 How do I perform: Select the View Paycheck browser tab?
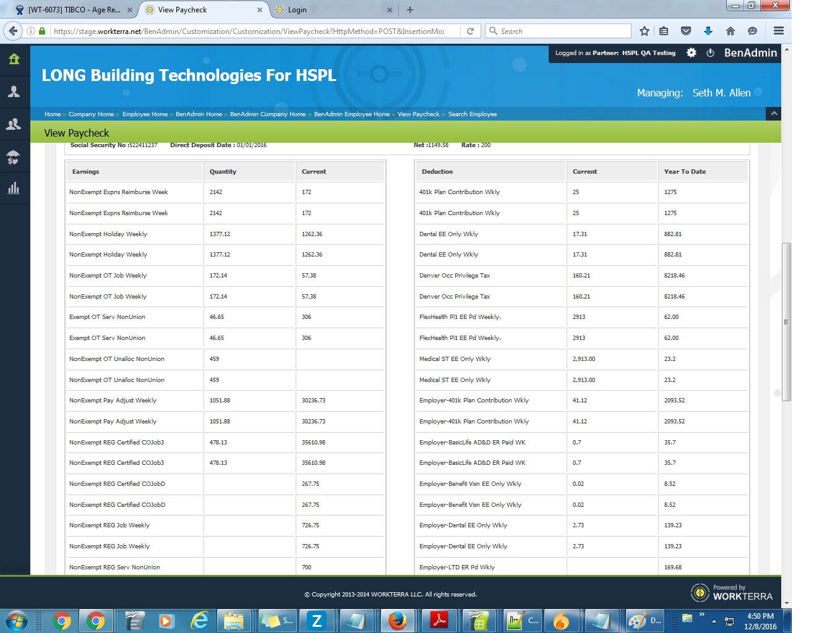click(203, 10)
